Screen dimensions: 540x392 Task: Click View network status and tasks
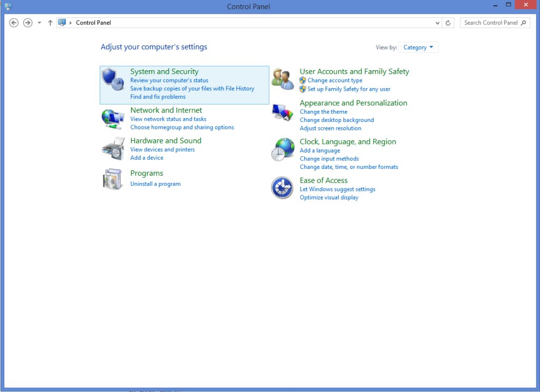click(x=168, y=119)
